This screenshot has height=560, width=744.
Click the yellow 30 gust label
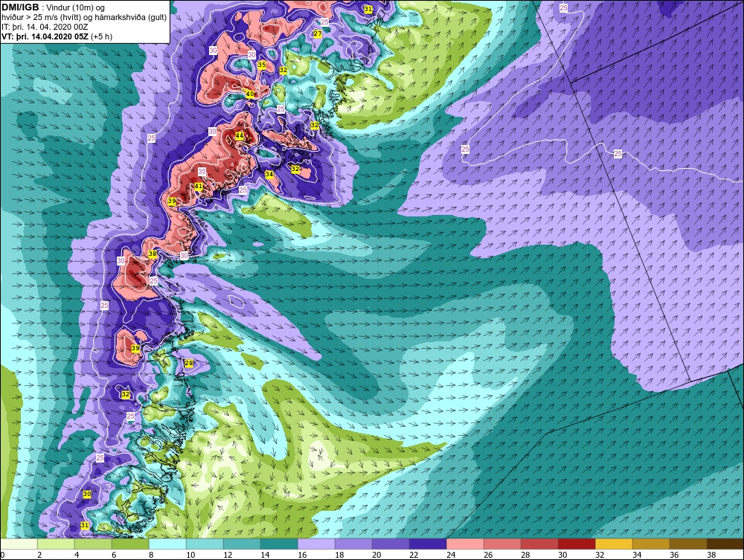pyautogui.click(x=87, y=494)
